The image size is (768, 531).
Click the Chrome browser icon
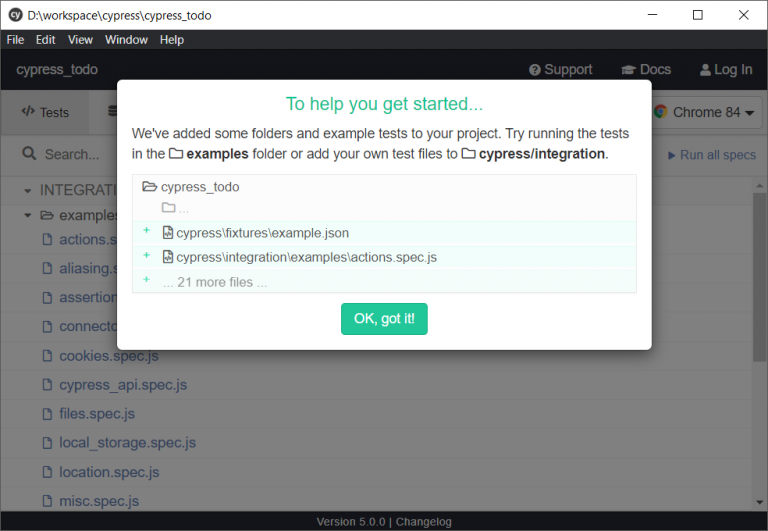point(661,112)
